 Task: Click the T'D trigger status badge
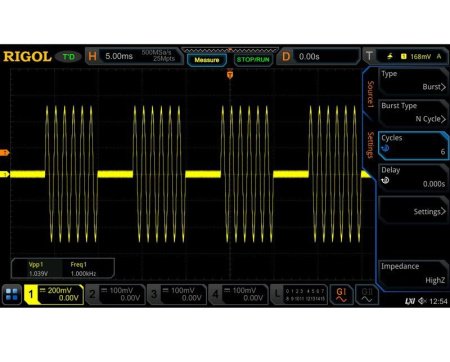pyautogui.click(x=69, y=57)
